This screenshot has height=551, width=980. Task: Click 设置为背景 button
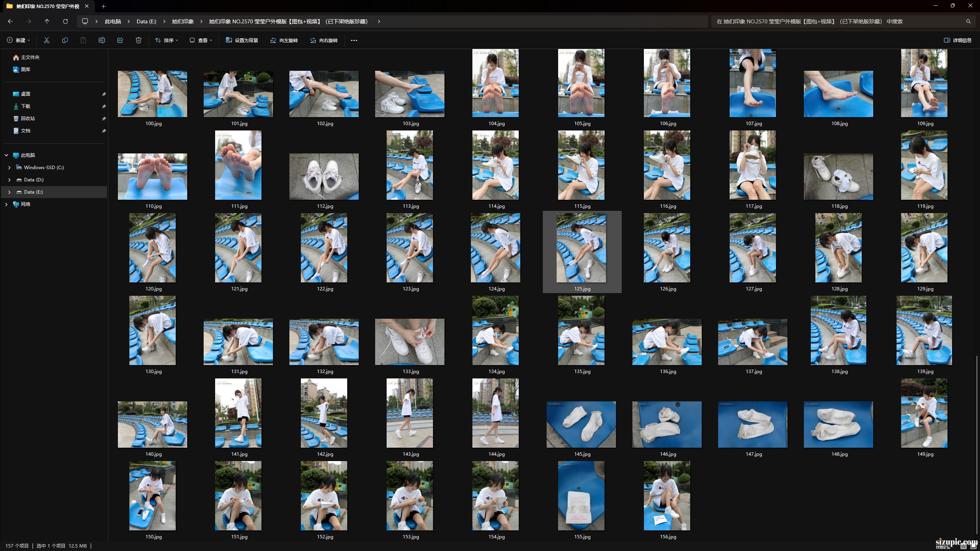tap(242, 40)
